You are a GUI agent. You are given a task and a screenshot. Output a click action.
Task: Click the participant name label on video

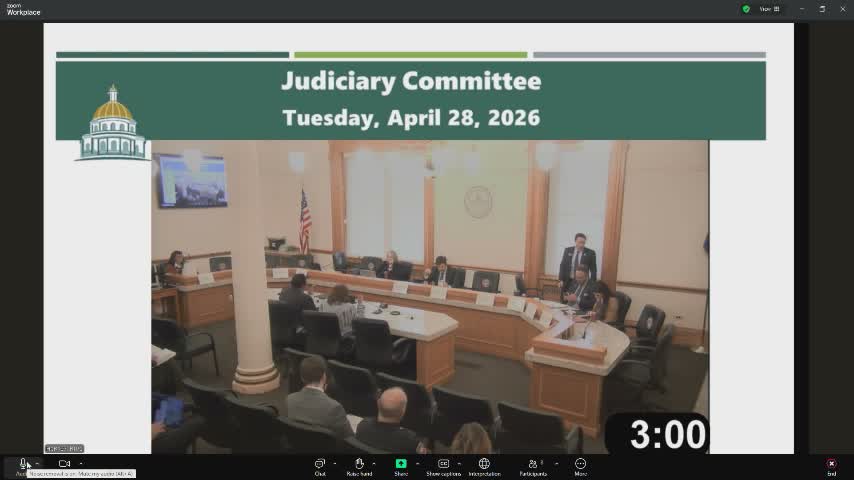click(x=64, y=448)
